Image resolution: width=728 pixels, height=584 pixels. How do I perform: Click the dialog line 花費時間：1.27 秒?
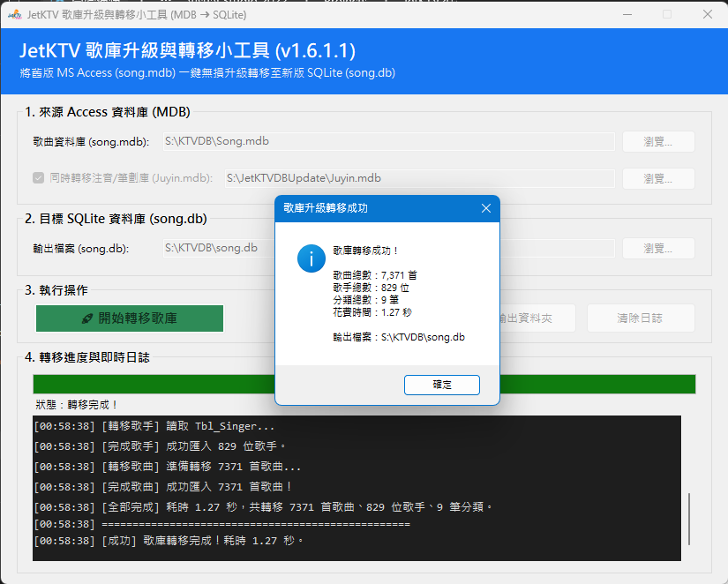click(x=372, y=312)
